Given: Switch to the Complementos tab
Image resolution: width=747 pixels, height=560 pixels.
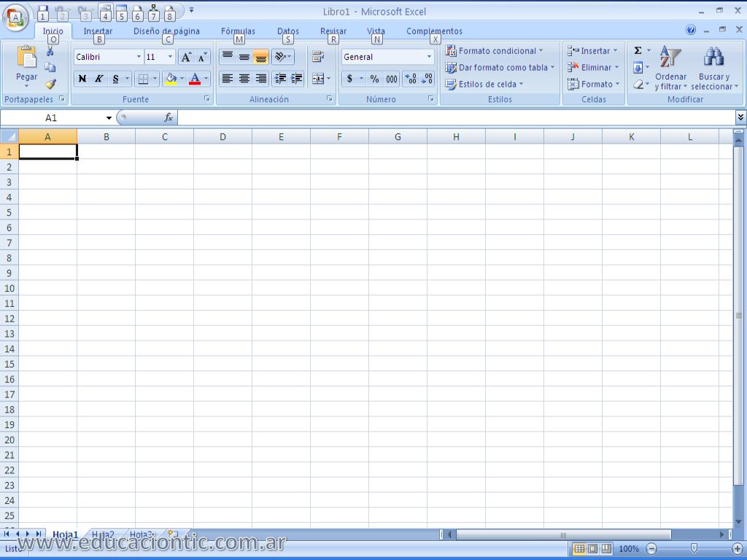Looking at the screenshot, I should tap(434, 31).
